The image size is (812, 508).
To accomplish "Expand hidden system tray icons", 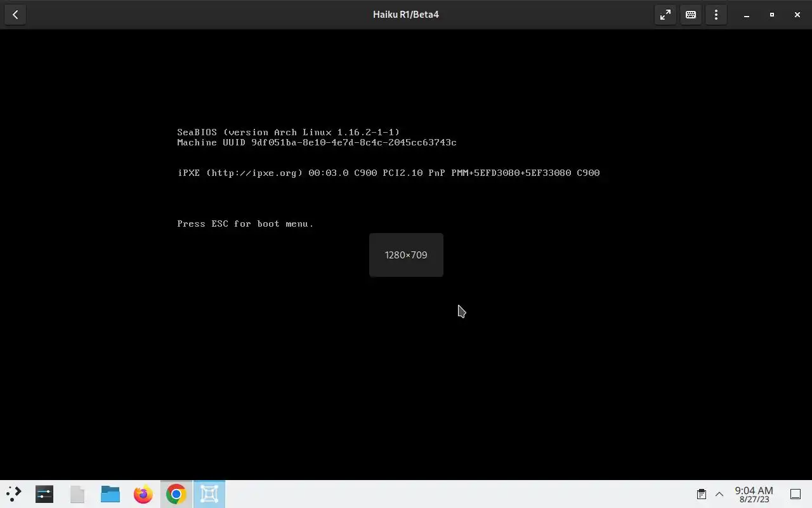I will [719, 494].
